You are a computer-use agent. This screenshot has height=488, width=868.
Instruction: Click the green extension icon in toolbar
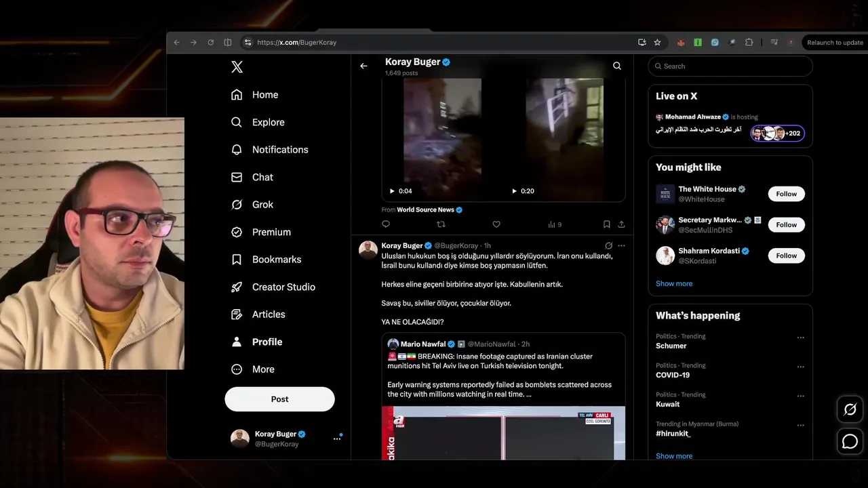698,42
